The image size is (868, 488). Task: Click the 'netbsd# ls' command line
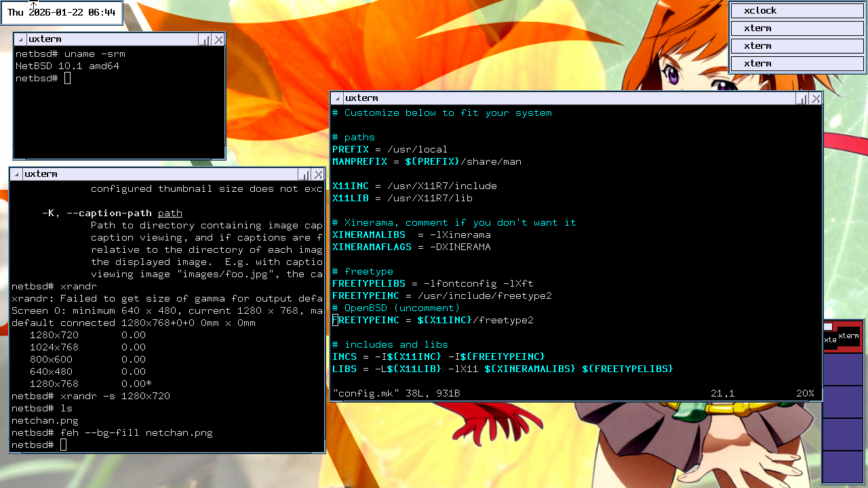(x=42, y=409)
